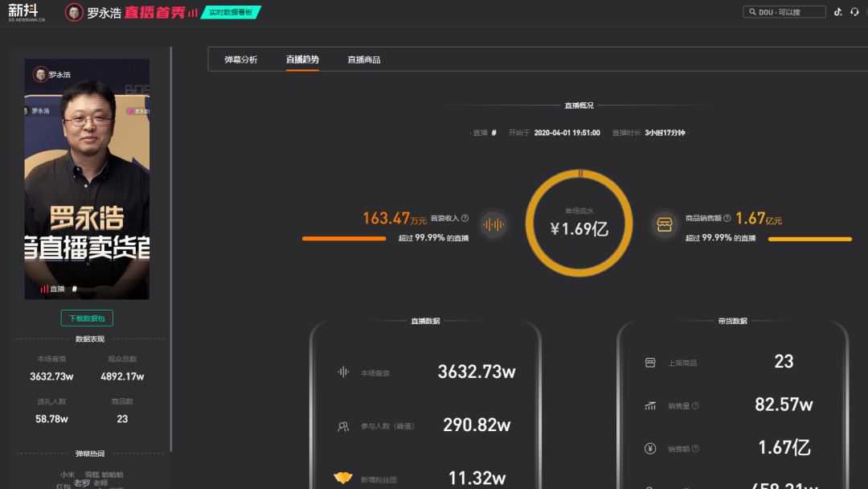
Task: Click the 3632.73w value in left panel
Action: [51, 376]
